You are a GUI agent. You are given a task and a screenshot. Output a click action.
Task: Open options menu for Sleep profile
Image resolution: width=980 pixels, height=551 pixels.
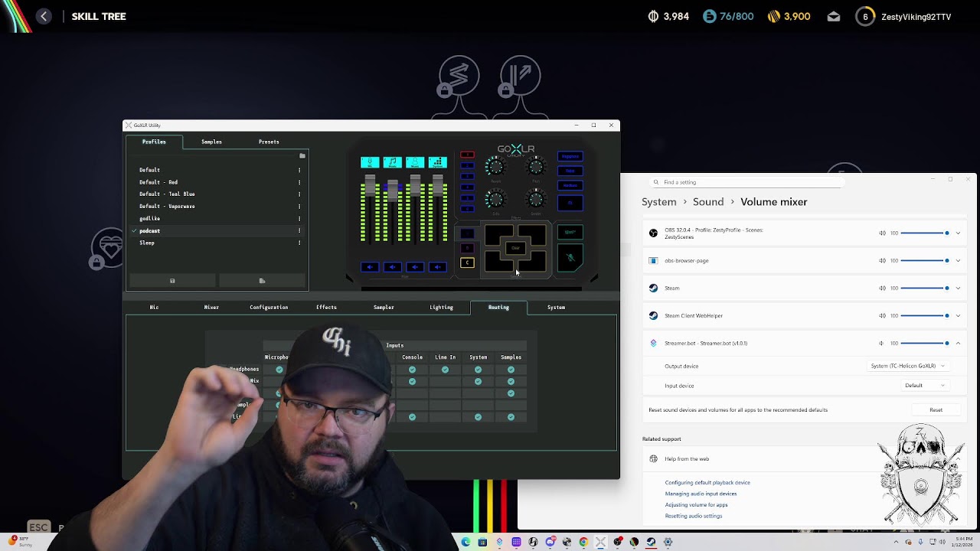click(299, 243)
